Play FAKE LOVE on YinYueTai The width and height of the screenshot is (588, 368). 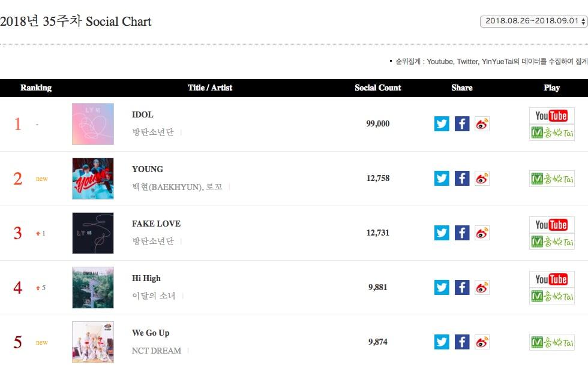point(551,242)
